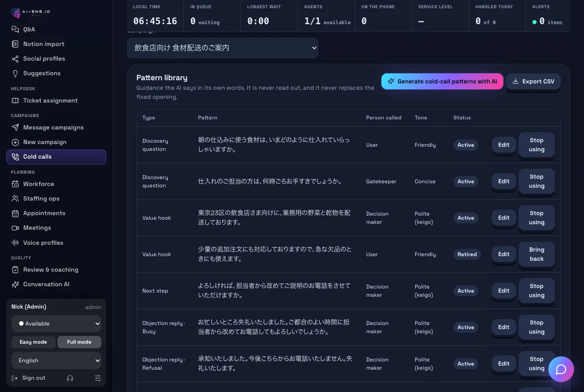Select the Gatekeeper cell
Image resolution: width=584 pixels, height=392 pixels.
pyautogui.click(x=381, y=181)
